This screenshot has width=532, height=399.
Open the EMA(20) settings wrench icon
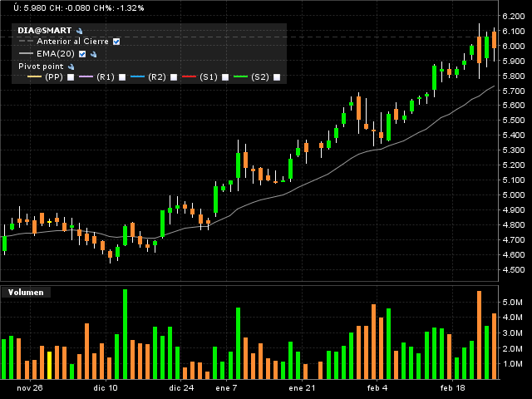point(94,54)
